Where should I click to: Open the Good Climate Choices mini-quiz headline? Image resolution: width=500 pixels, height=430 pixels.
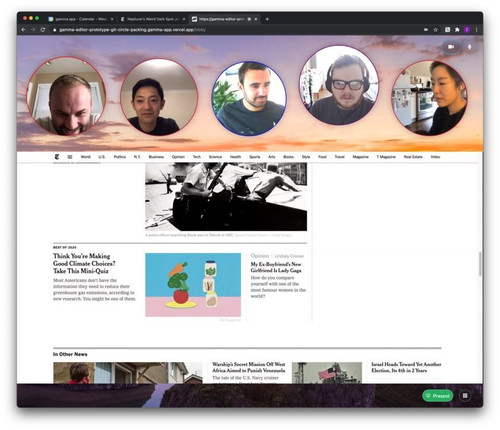pos(84,263)
